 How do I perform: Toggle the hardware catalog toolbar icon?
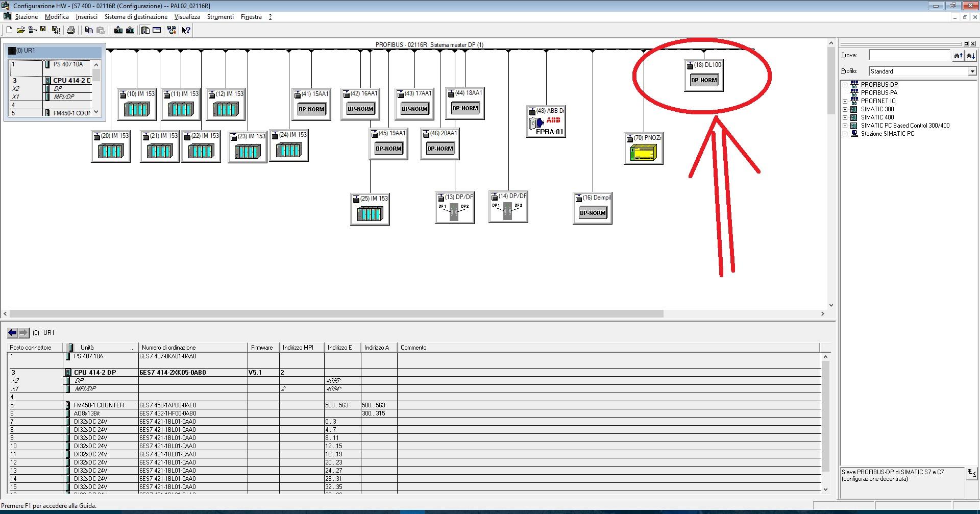[x=145, y=30]
